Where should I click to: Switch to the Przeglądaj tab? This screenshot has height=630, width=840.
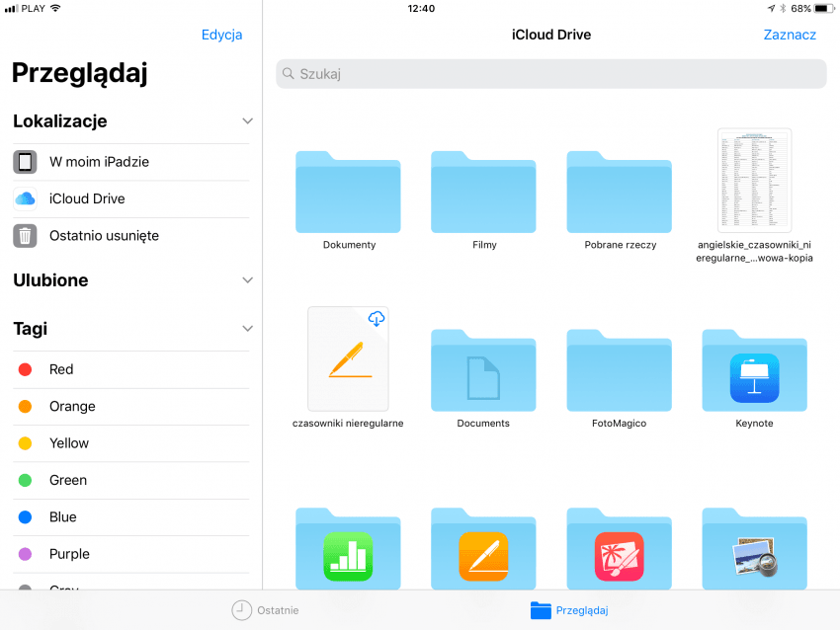[x=569, y=610]
